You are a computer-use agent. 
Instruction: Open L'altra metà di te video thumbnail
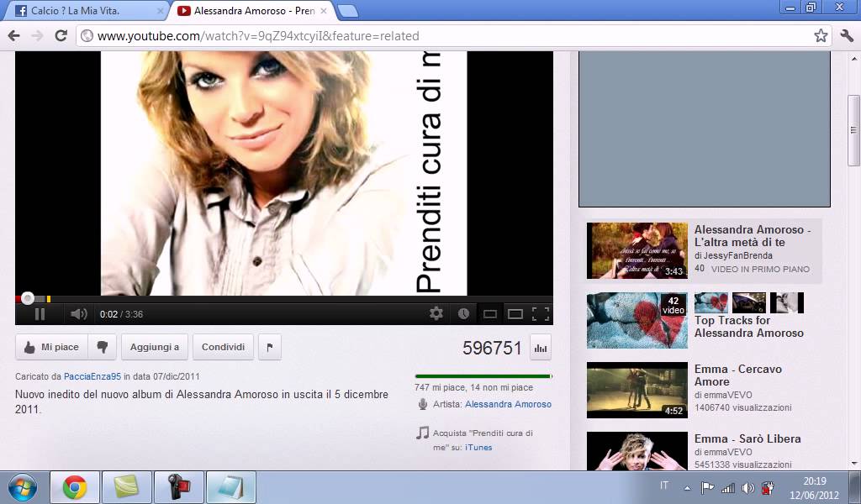coord(637,250)
